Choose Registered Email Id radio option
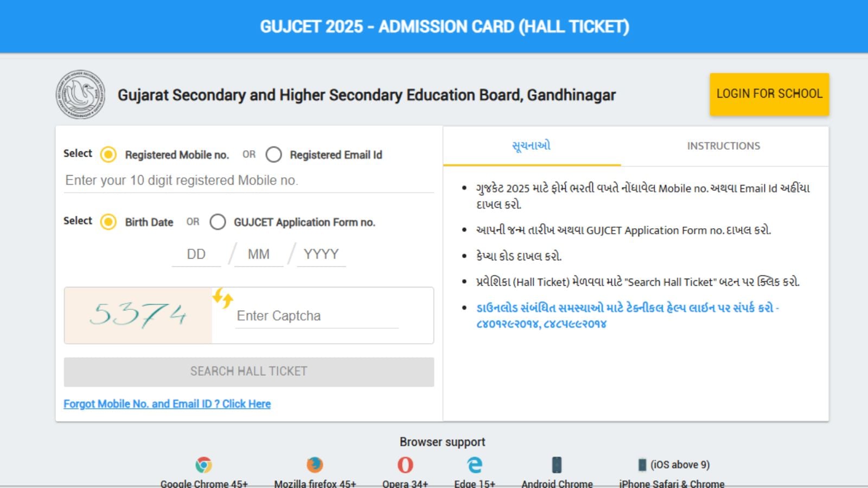The image size is (868, 488). pyautogui.click(x=274, y=155)
